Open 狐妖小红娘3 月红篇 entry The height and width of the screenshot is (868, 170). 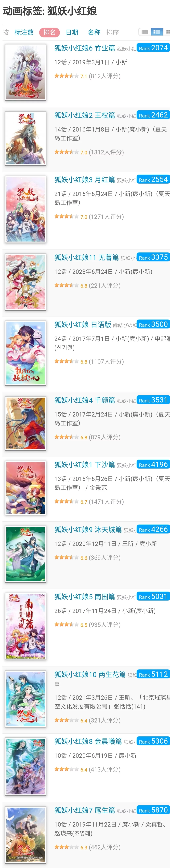(x=85, y=180)
